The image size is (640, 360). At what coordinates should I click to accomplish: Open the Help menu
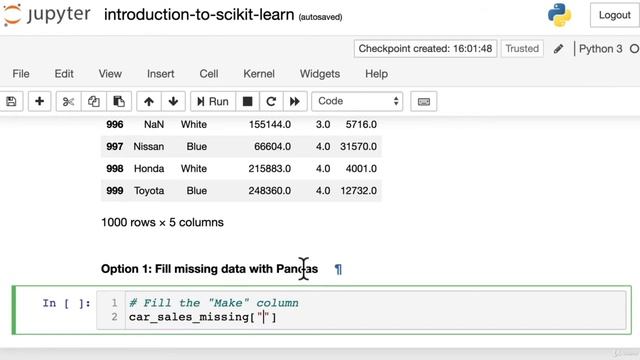[376, 74]
